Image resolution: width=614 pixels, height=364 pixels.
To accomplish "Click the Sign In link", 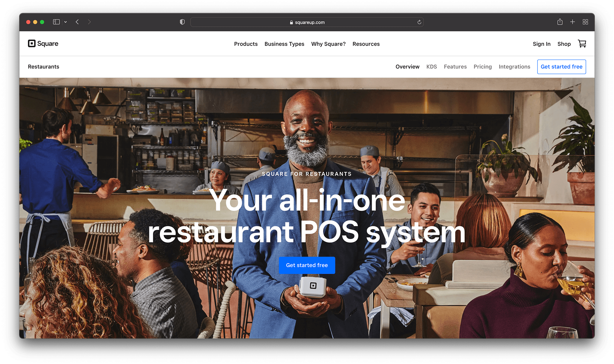I will 541,44.
